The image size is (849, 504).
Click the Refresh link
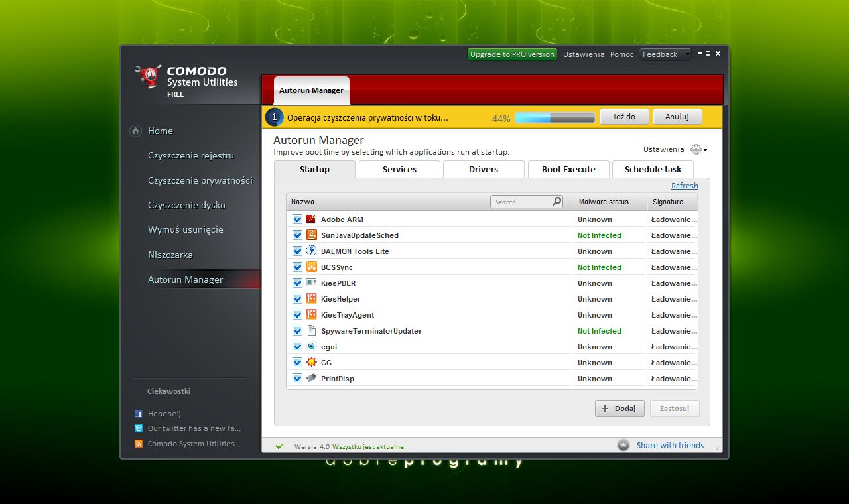point(685,186)
